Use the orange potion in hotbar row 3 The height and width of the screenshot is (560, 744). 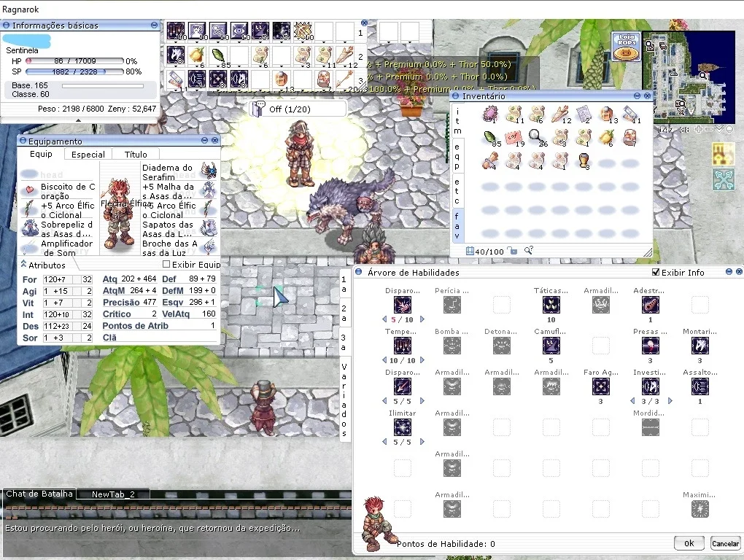pyautogui.click(x=282, y=79)
